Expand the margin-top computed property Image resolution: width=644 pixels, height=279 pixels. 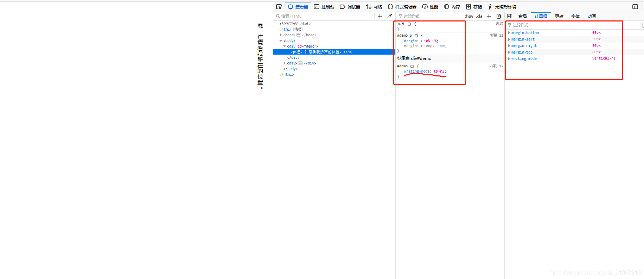[509, 52]
